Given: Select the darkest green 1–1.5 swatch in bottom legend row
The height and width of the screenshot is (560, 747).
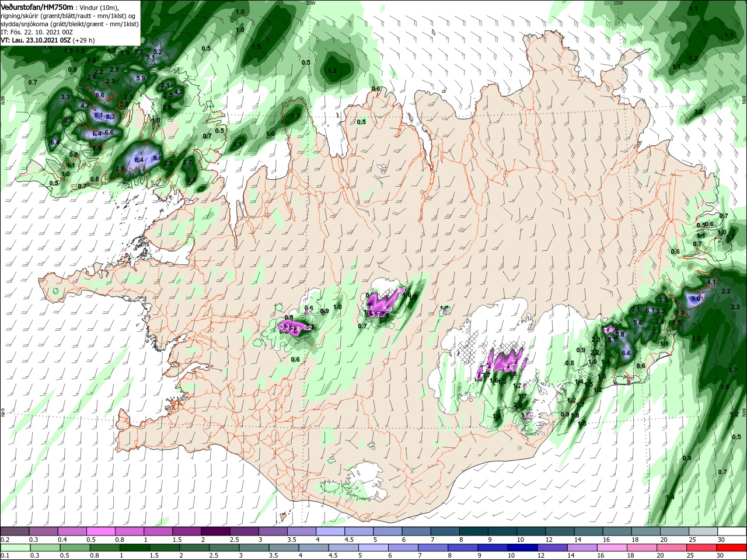Looking at the screenshot, I should click(x=134, y=548).
